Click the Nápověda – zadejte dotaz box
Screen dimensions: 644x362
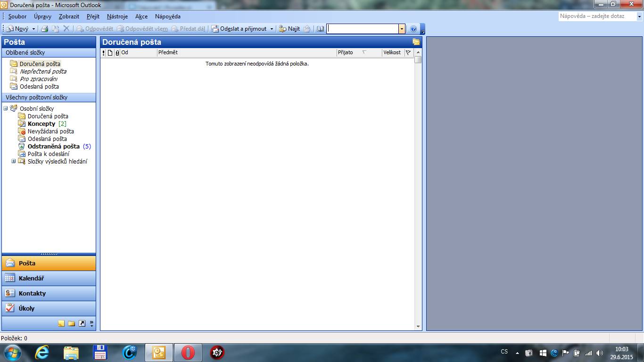tap(597, 16)
